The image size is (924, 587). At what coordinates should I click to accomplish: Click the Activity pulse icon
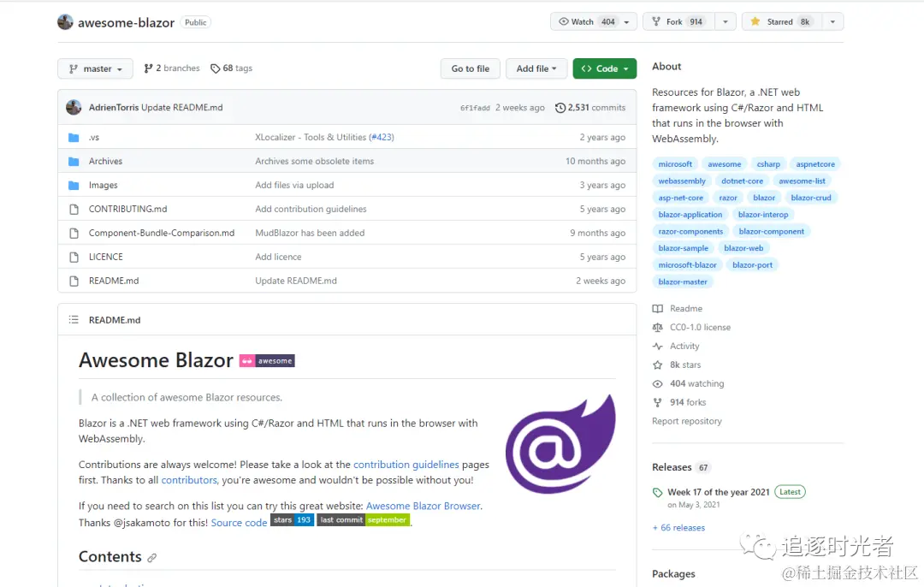click(658, 346)
